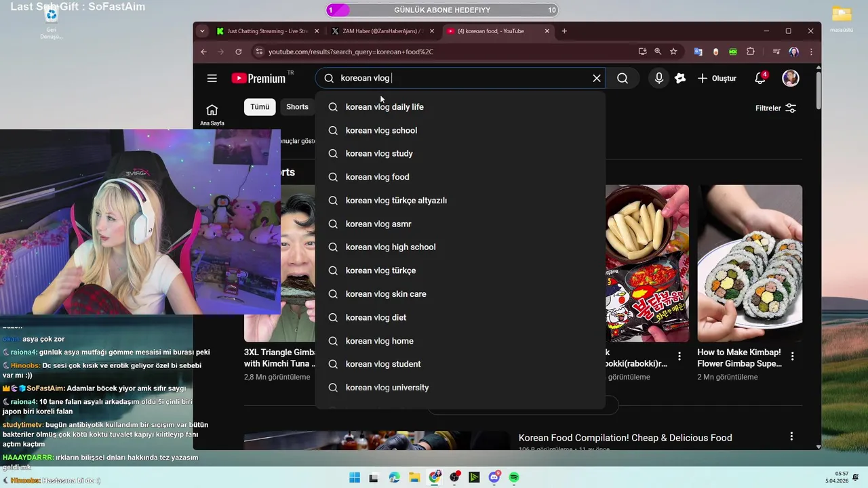Open the browser extensions puzzle icon
Image resolution: width=868 pixels, height=488 pixels.
point(751,52)
